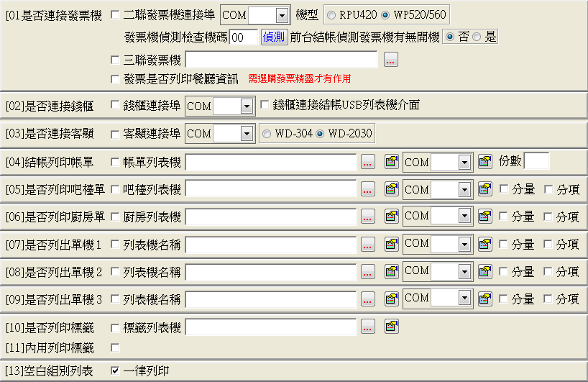Choose the WD-304 customer display option
The width and height of the screenshot is (588, 382).
click(267, 133)
